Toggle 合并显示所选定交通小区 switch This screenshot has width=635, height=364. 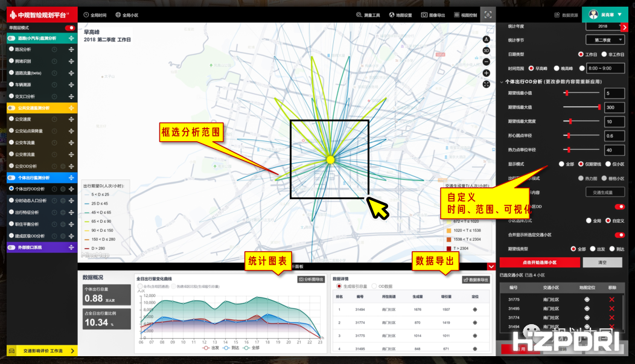tap(619, 235)
